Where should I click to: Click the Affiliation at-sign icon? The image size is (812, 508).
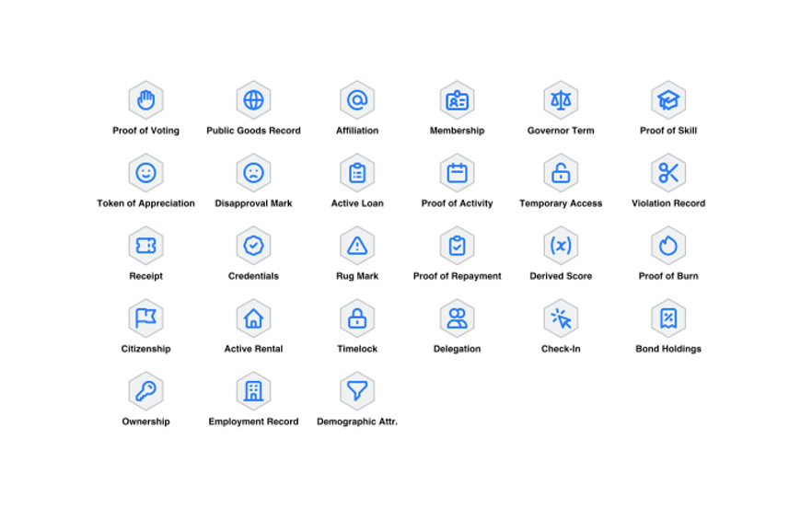tap(357, 99)
